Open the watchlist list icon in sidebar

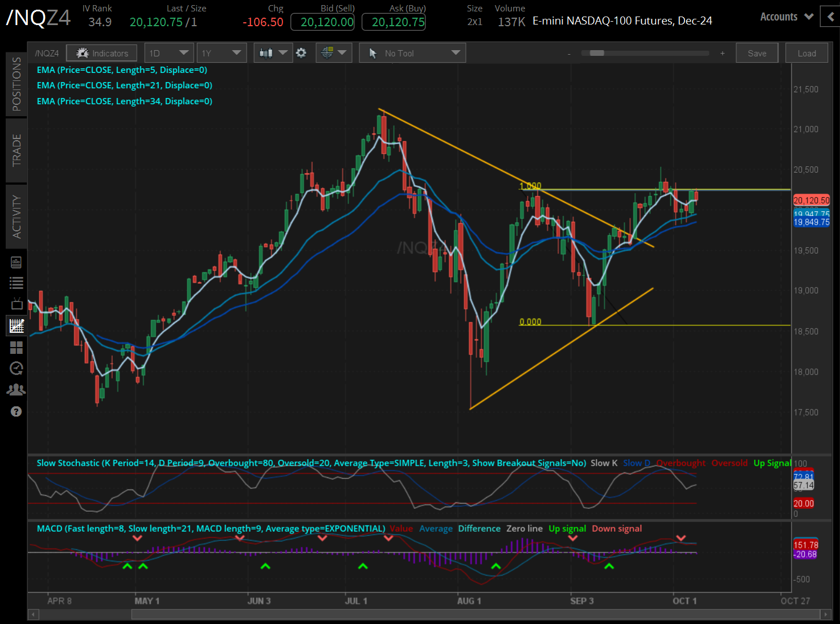[x=17, y=283]
